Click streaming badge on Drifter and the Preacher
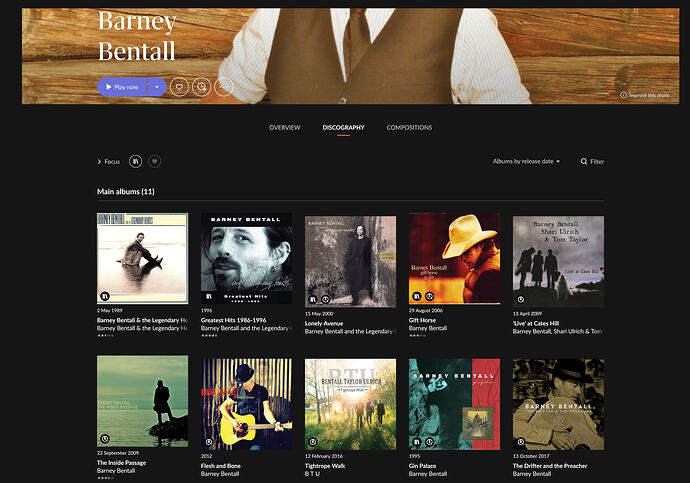This screenshot has height=483, width=690. 521,442
